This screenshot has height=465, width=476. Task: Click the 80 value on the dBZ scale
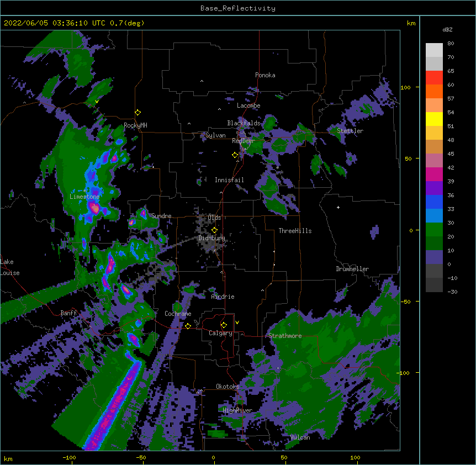(x=451, y=44)
